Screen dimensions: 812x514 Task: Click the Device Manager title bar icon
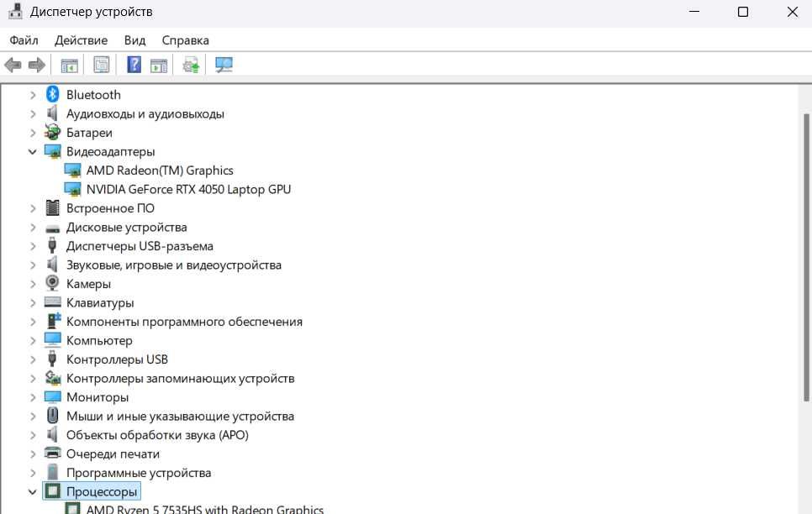tap(15, 11)
